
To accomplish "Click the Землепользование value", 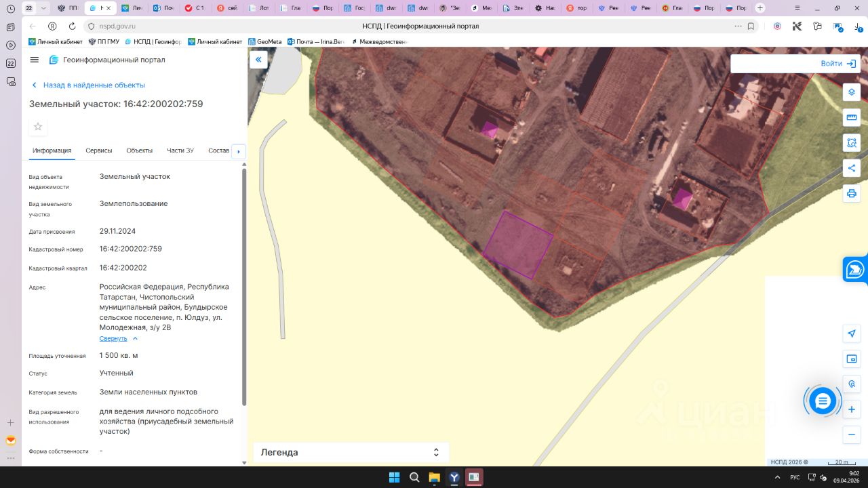I will click(x=134, y=203).
